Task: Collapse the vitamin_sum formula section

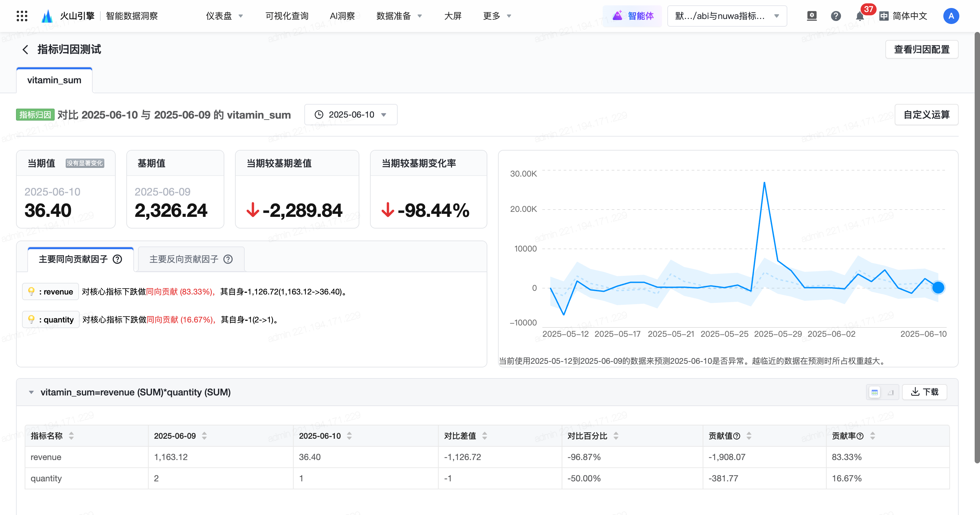Action: point(31,392)
